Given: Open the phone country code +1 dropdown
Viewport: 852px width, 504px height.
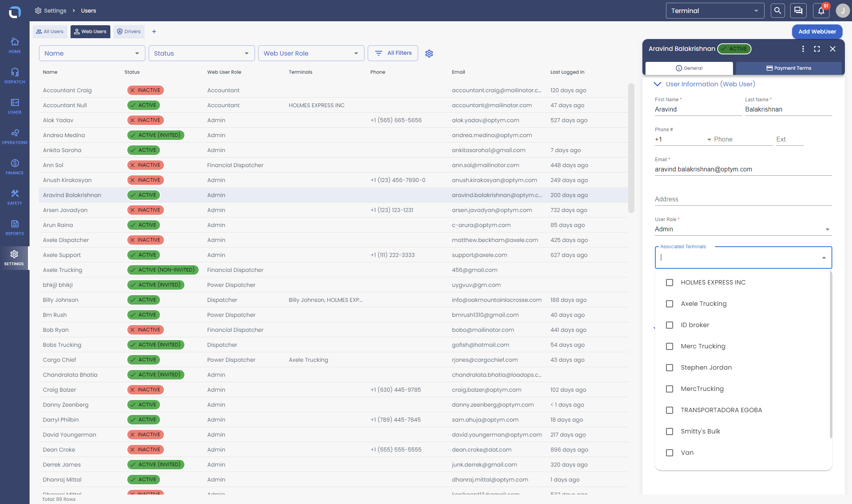Looking at the screenshot, I should pyautogui.click(x=683, y=139).
